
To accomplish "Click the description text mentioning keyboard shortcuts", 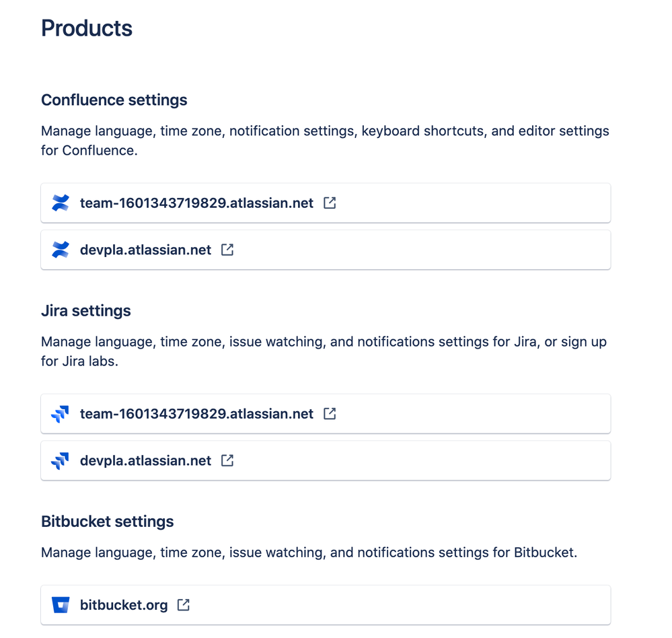I will click(325, 141).
